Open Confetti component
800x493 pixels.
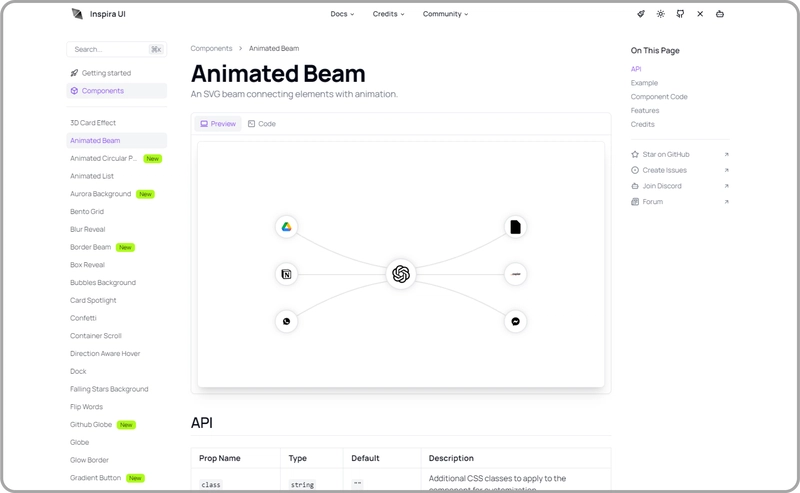coord(83,318)
